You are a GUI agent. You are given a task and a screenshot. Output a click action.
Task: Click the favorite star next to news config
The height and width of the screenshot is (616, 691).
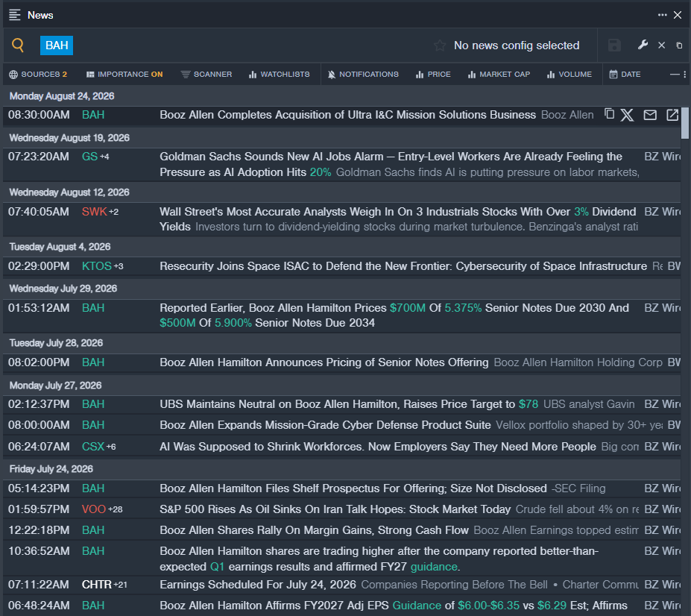(439, 45)
